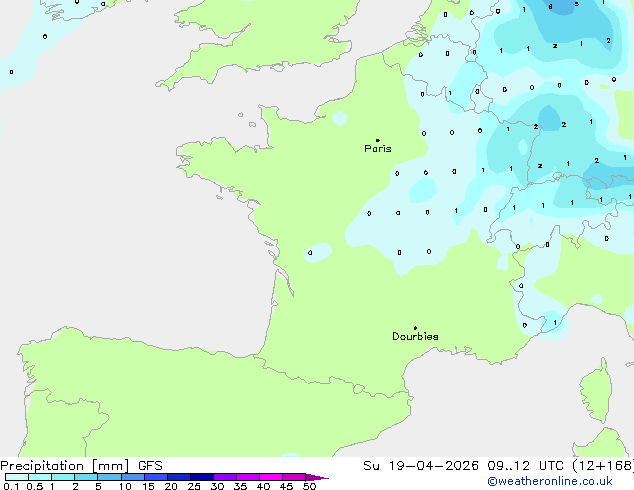Click the legend's purple over-50 arrow tip
The height and width of the screenshot is (490, 634).
317,477
